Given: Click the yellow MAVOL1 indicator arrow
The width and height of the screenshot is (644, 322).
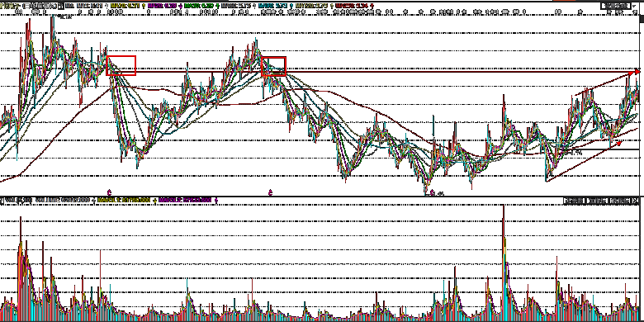Looking at the screenshot, I should (x=155, y=201).
